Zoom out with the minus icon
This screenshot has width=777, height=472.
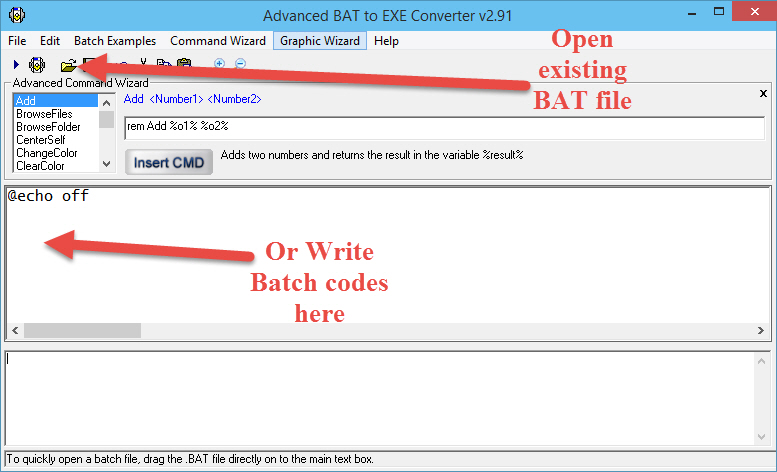[240, 63]
